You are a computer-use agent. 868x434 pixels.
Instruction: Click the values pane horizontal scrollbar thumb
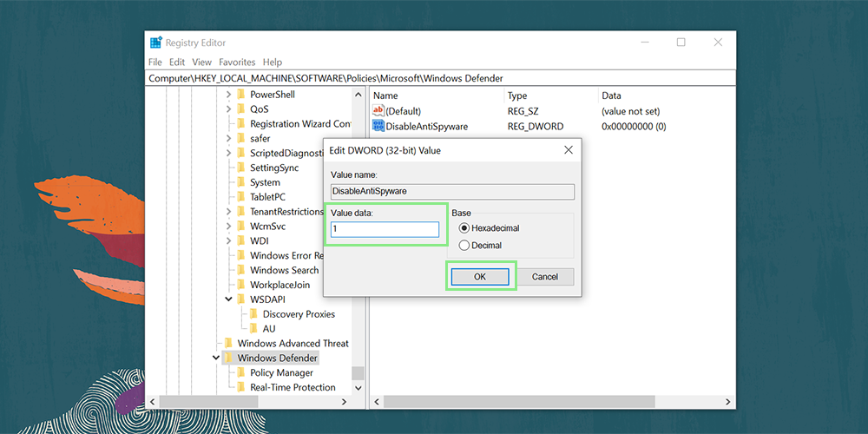(519, 402)
